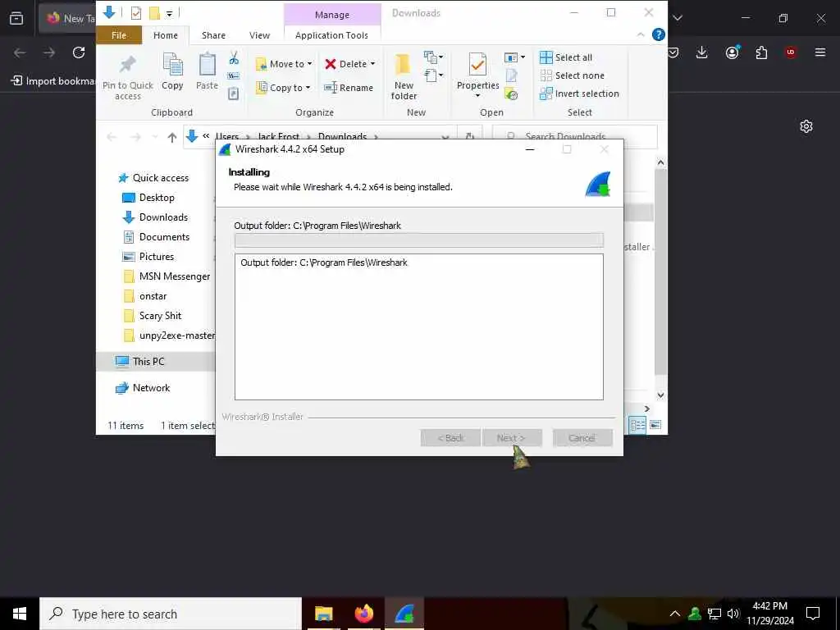
Task: Switch to details view icon
Action: point(638,425)
